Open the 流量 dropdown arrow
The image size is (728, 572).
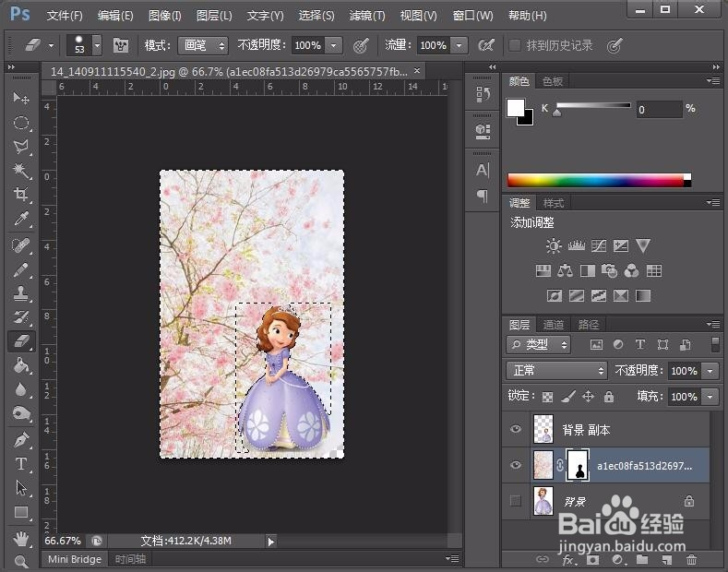coord(459,45)
